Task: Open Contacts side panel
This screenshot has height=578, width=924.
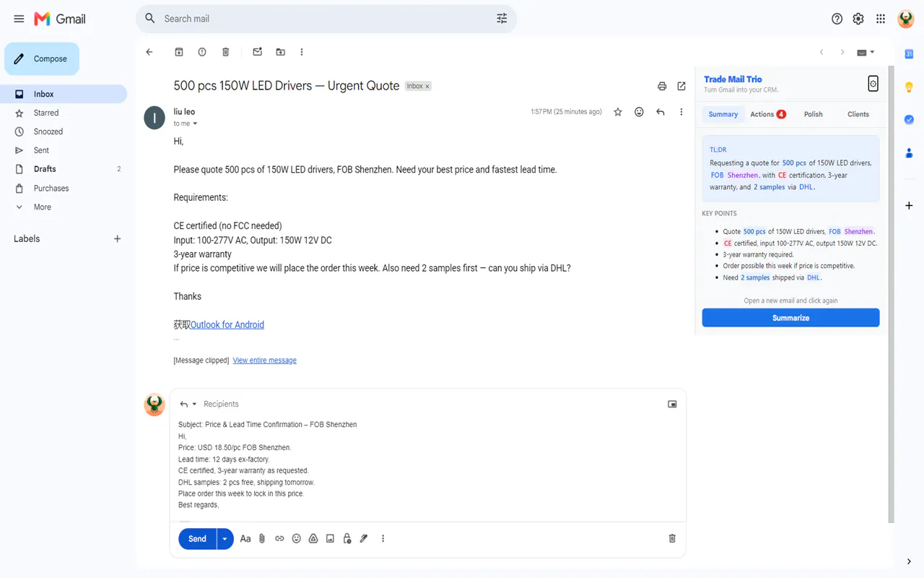Action: (x=909, y=153)
